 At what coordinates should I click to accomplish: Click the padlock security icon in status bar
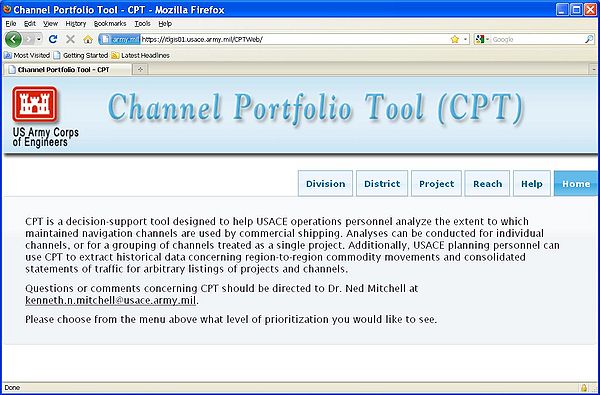point(584,388)
